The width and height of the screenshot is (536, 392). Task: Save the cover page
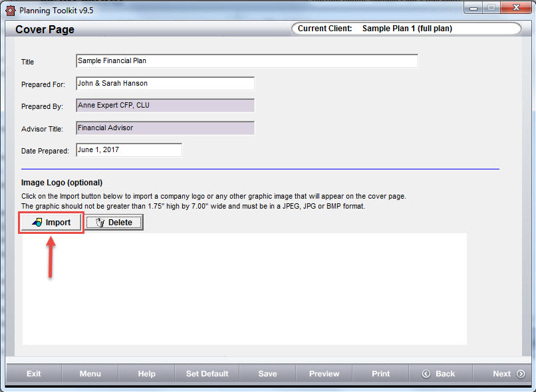point(267,373)
